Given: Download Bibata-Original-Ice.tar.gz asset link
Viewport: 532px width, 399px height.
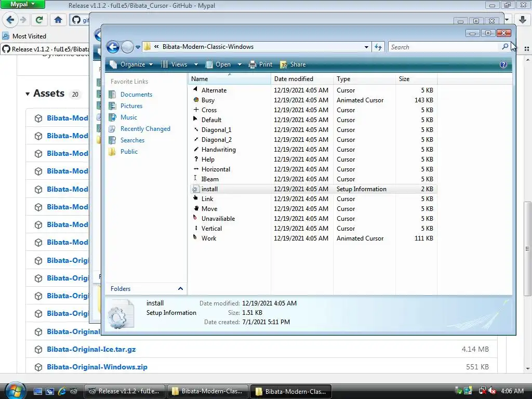Looking at the screenshot, I should coord(91,349).
